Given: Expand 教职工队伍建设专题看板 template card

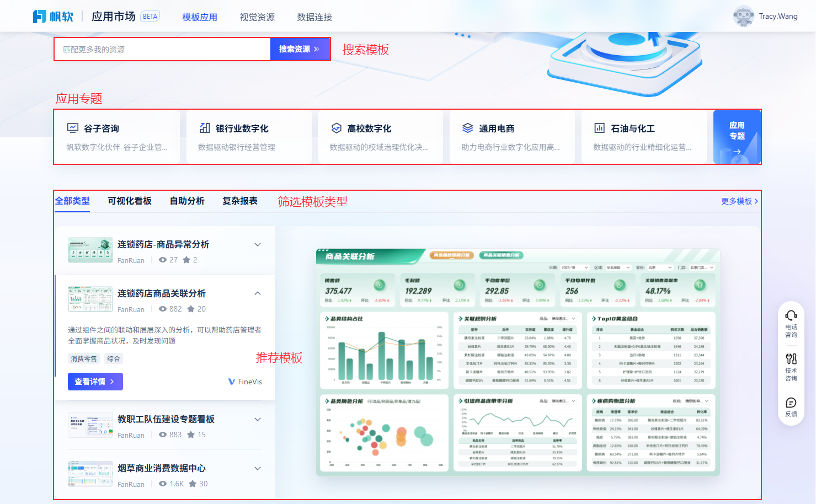Looking at the screenshot, I should (x=258, y=419).
